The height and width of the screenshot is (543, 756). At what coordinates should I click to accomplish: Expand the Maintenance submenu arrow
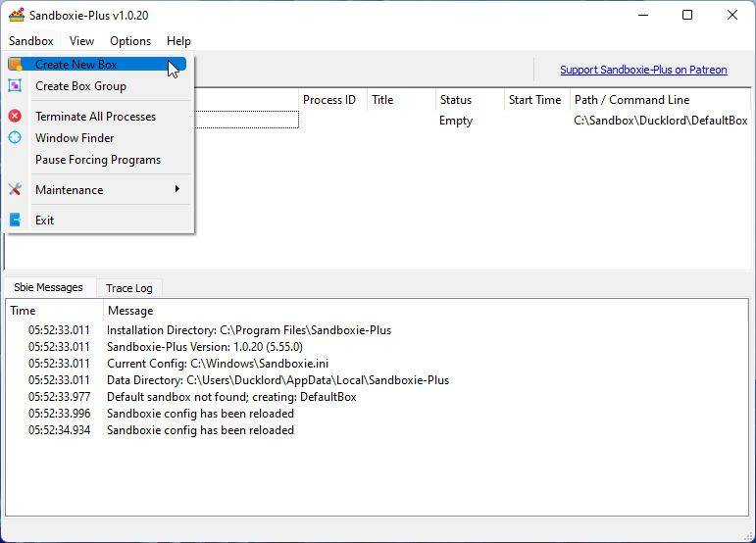pos(177,189)
